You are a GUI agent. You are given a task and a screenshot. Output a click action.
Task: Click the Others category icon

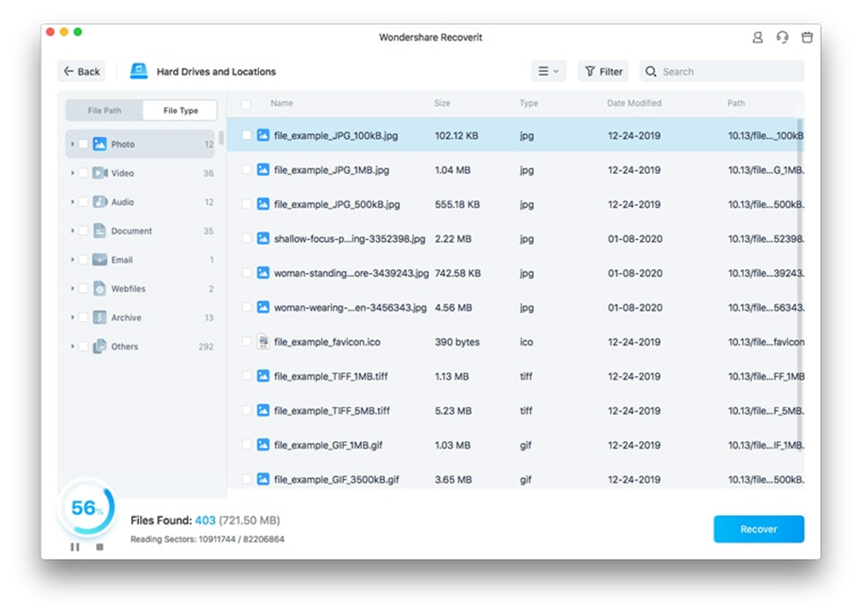point(99,347)
